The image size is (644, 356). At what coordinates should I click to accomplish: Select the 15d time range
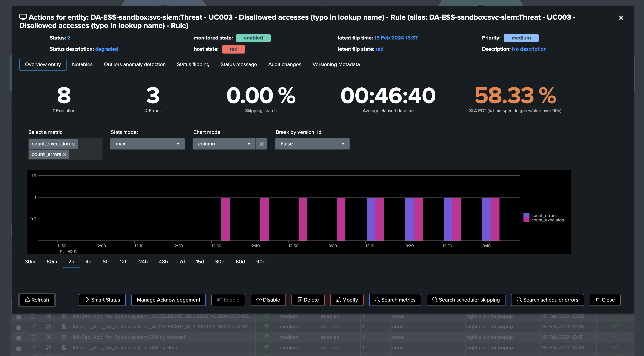tap(200, 262)
